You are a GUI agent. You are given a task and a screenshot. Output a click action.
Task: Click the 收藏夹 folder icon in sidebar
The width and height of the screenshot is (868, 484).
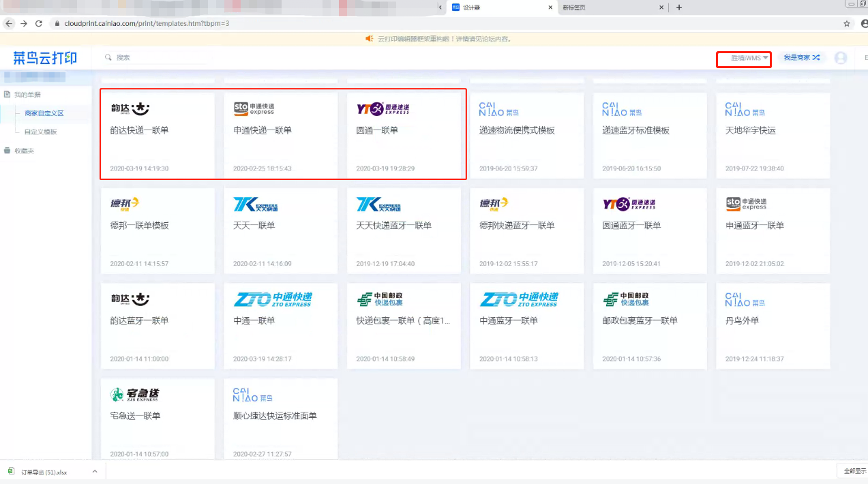pos(8,151)
